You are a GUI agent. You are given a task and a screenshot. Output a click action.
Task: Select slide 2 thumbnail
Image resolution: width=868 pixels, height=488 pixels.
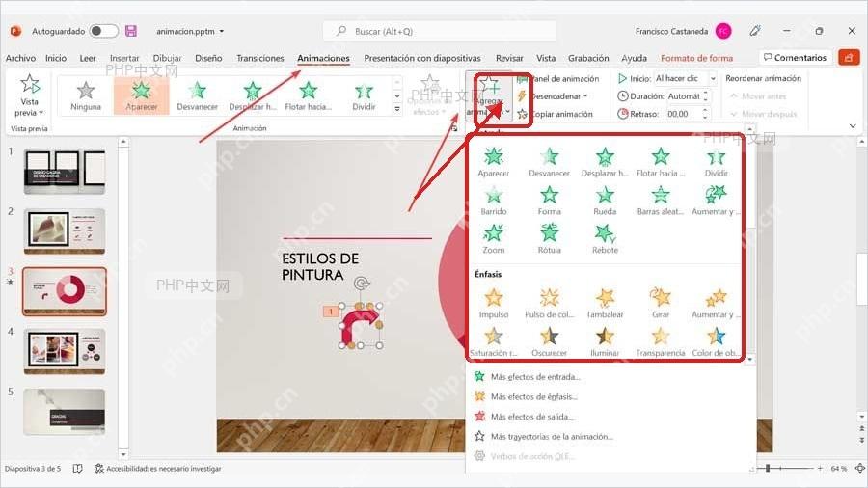pyautogui.click(x=65, y=231)
